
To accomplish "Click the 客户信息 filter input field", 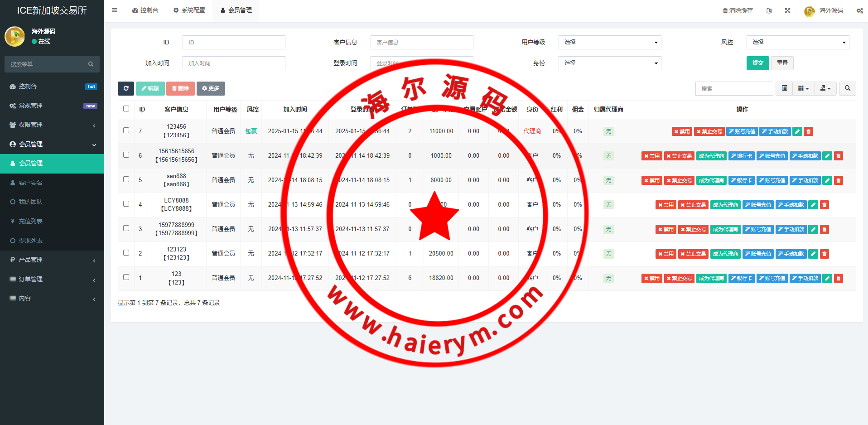I will click(x=421, y=42).
